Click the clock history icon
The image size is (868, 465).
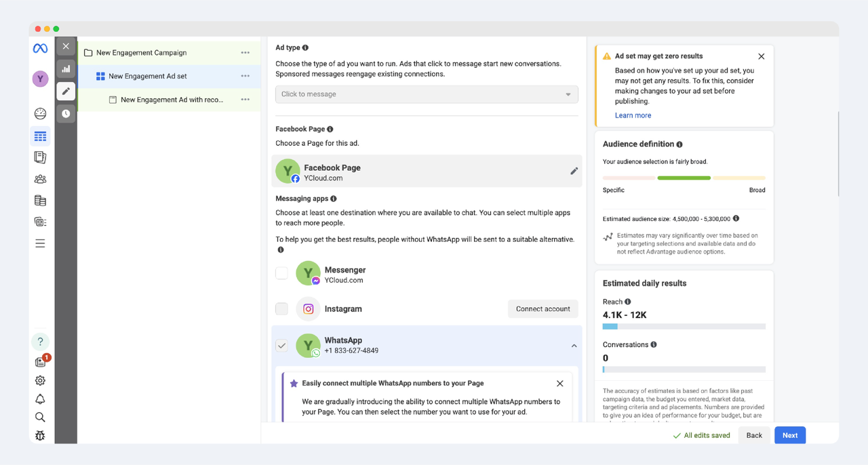coord(66,113)
